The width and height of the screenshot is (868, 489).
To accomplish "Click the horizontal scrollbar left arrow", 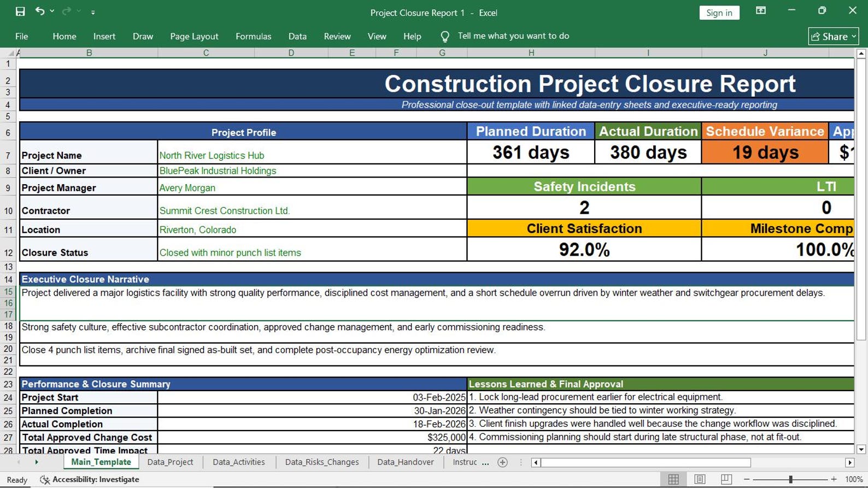I will click(x=536, y=463).
